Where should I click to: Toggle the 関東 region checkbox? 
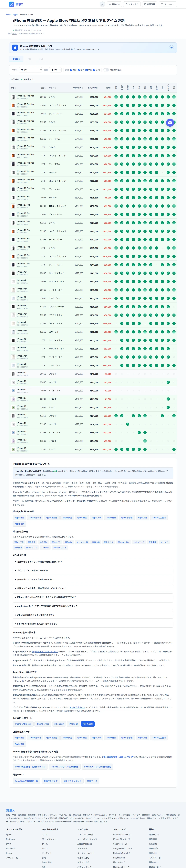click(x=71, y=70)
